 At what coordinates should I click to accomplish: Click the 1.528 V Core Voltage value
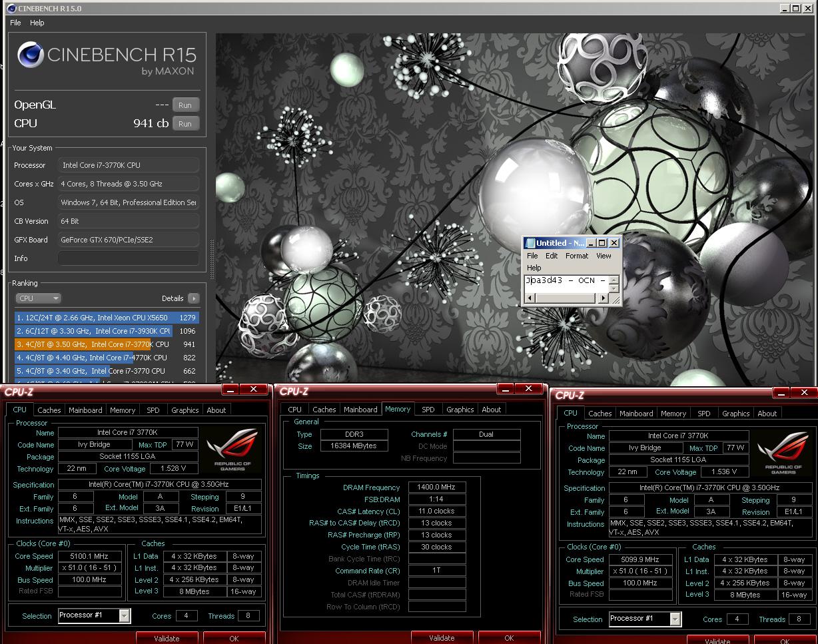coord(173,469)
